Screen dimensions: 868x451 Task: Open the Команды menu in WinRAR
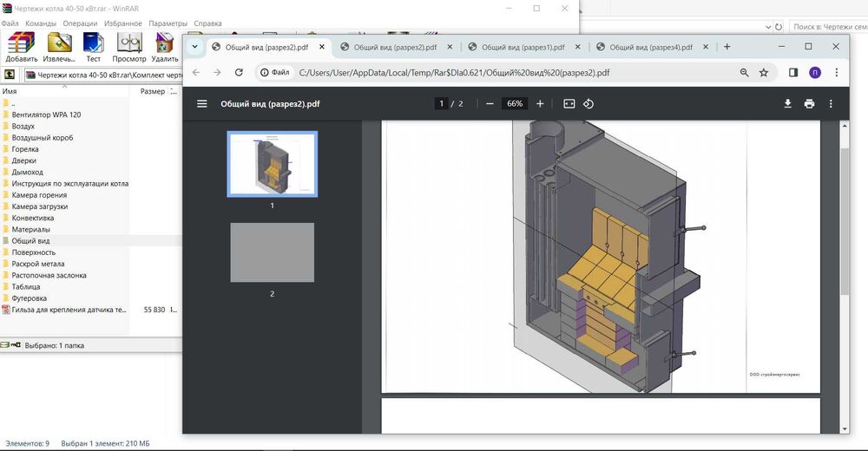click(x=41, y=23)
